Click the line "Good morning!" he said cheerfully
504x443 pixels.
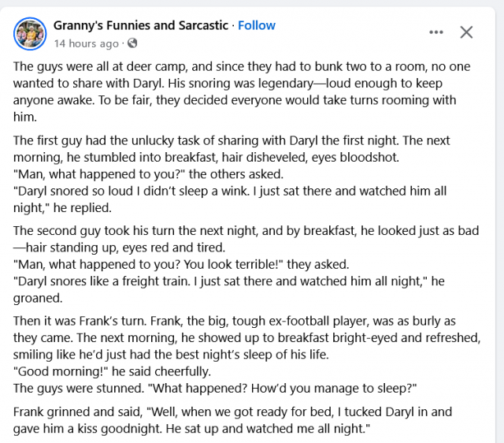point(112,371)
